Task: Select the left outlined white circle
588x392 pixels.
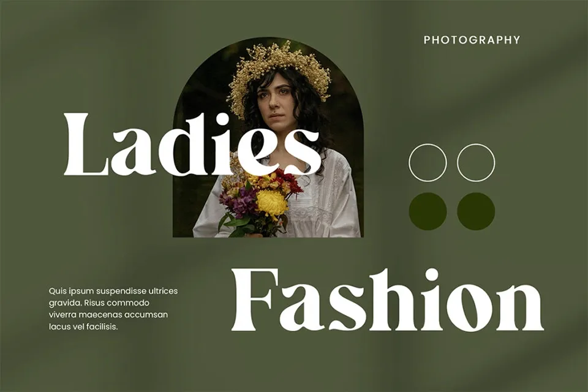Action: pos(428,163)
